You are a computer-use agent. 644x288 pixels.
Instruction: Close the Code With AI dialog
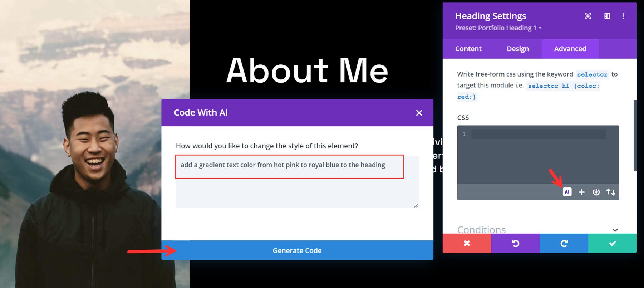419,113
